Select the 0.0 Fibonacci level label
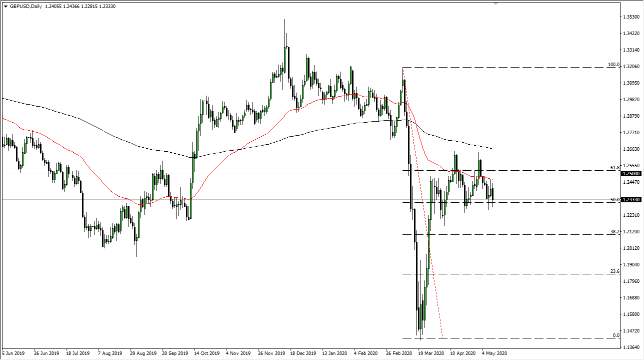Viewport: 644px width, 360px height. pos(616,335)
